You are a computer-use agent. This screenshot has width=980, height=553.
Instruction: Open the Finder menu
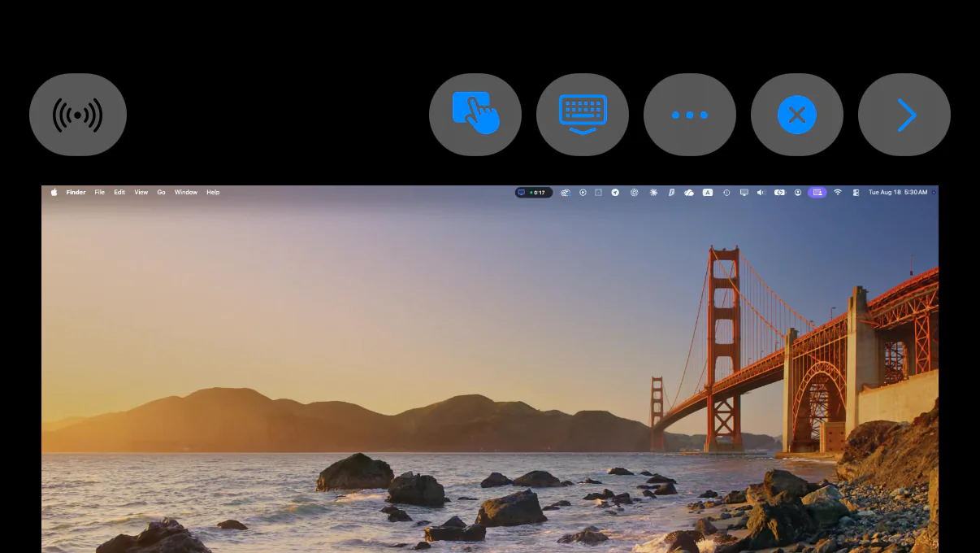pyautogui.click(x=76, y=193)
